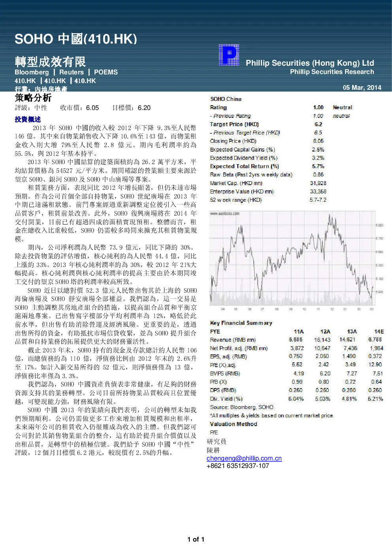The image size is (392, 555).
Task: Click BVPS (RMB) 13A value 7.27
Action: (x=352, y=373)
